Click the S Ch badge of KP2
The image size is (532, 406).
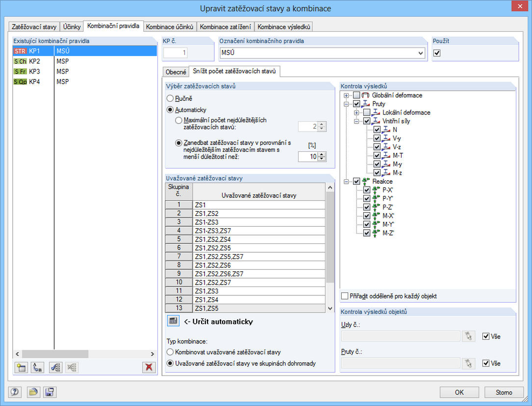point(20,61)
